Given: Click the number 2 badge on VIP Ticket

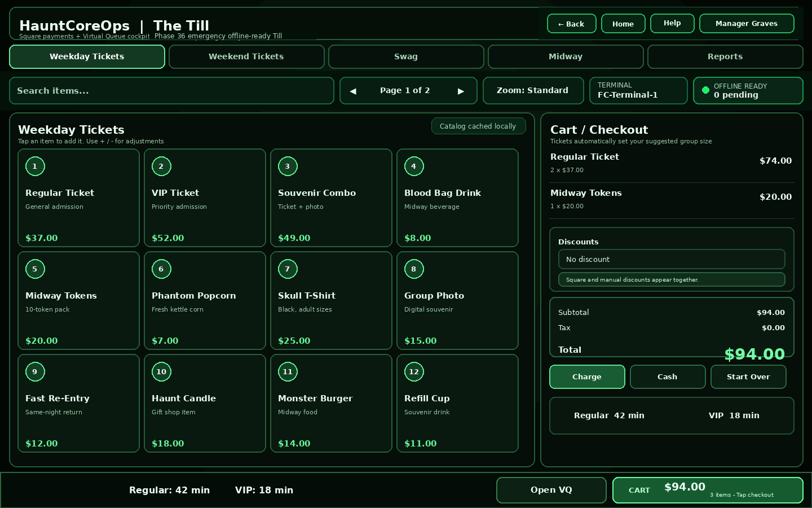Looking at the screenshot, I should 161,167.
